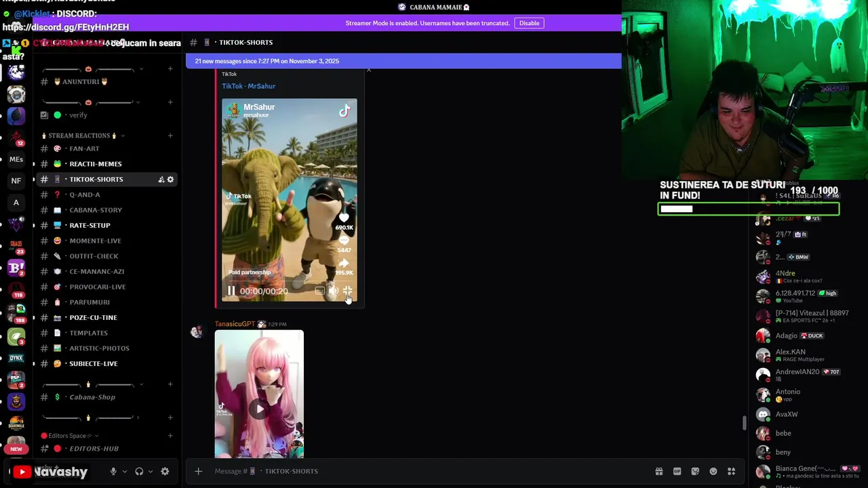Open the headphones output options chevron
The image size is (868, 488).
tap(151, 471)
